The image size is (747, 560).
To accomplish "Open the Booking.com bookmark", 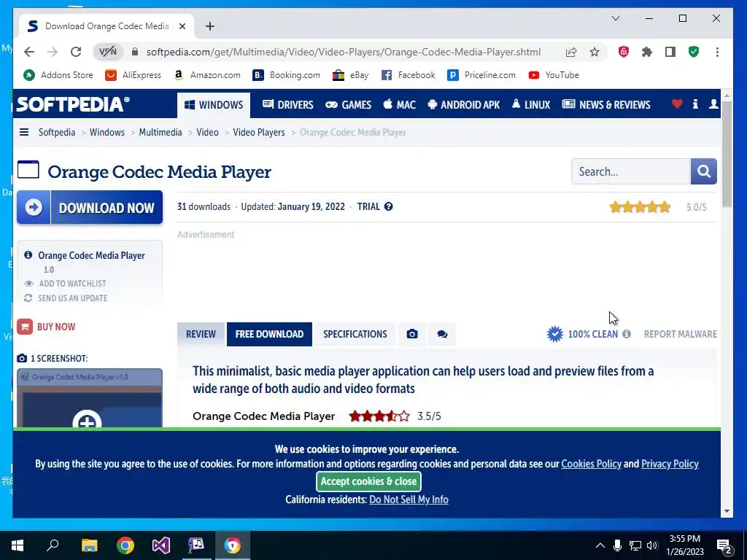I will pos(286,75).
